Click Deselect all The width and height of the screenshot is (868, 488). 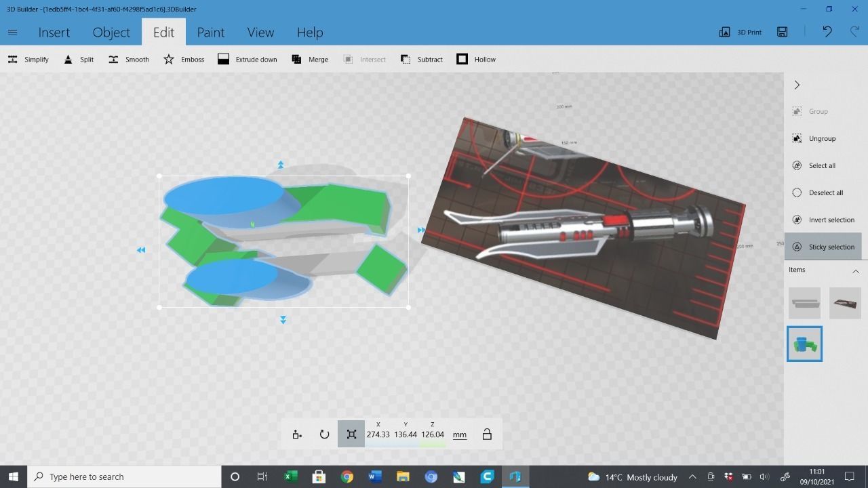pyautogui.click(x=817, y=192)
